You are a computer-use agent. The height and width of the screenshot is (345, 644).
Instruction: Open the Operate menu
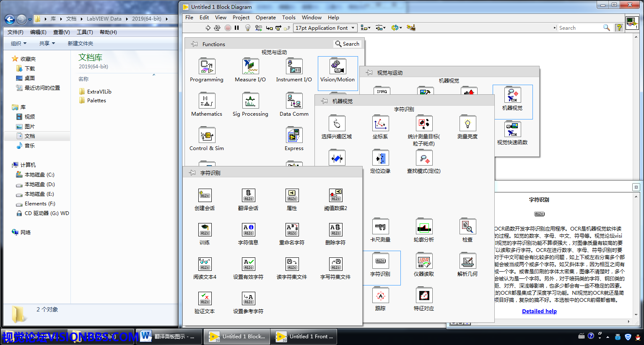click(x=265, y=18)
